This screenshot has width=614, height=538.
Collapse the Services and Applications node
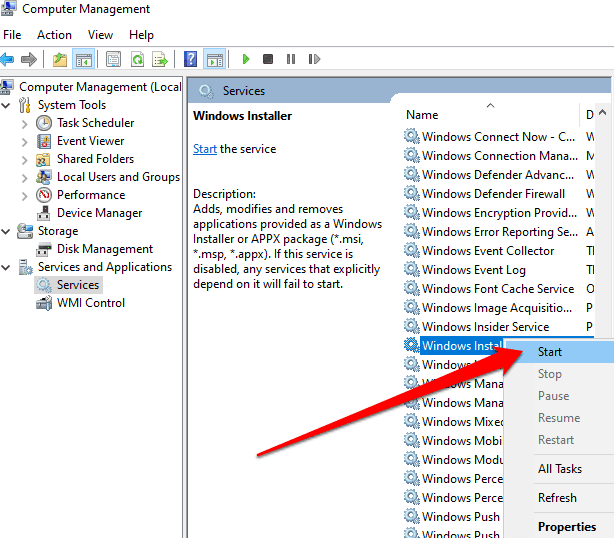[x=8, y=267]
